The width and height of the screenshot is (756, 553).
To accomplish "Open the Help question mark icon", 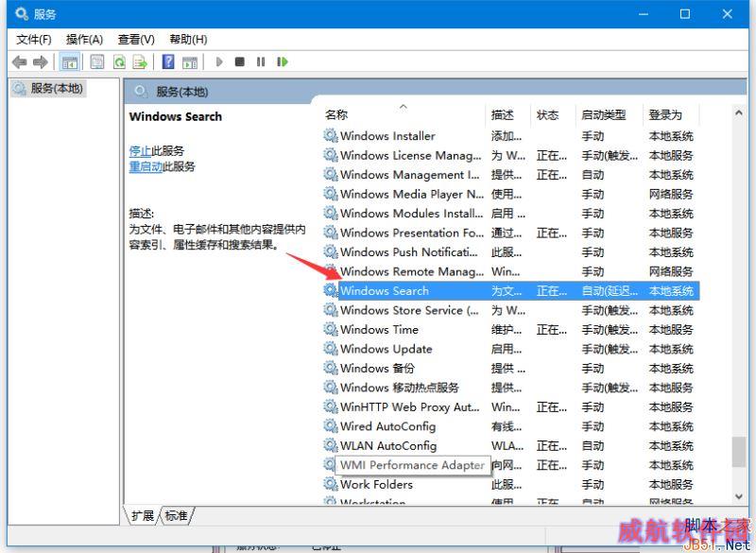I will tap(168, 61).
